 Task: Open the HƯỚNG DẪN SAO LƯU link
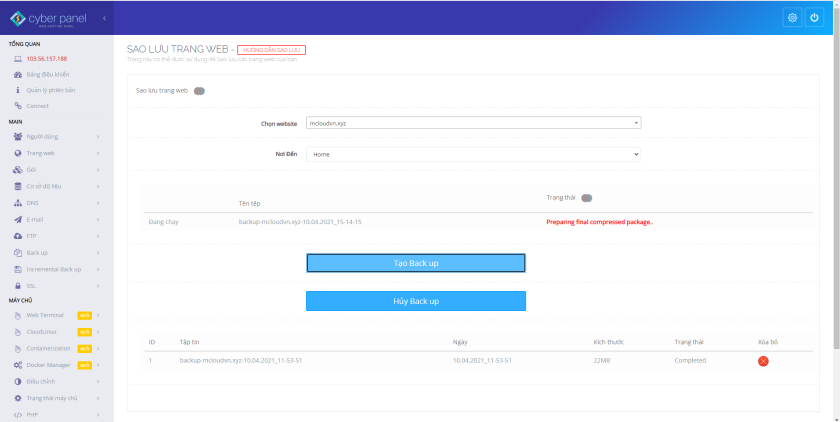coord(272,50)
